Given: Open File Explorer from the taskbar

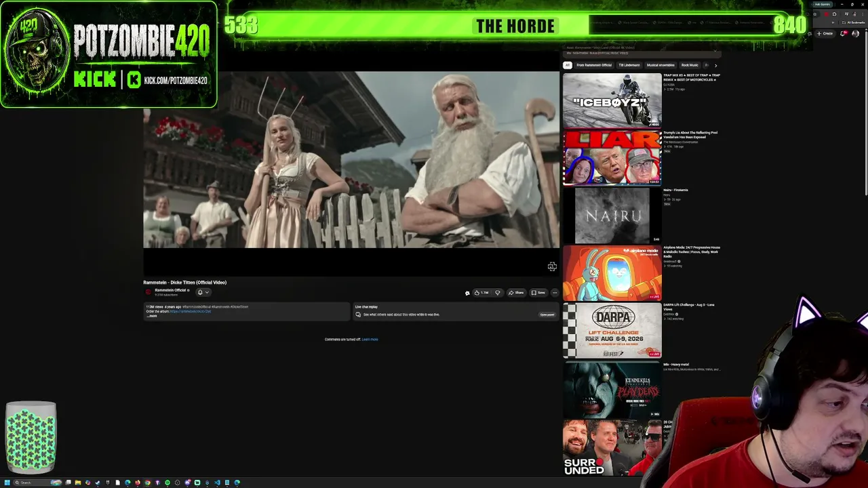Looking at the screenshot, I should 77,483.
